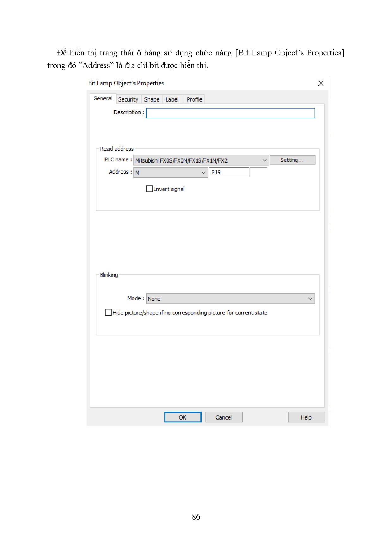Click the Cancel button
Image resolution: width=392 pixels, height=555 pixels.
click(224, 417)
